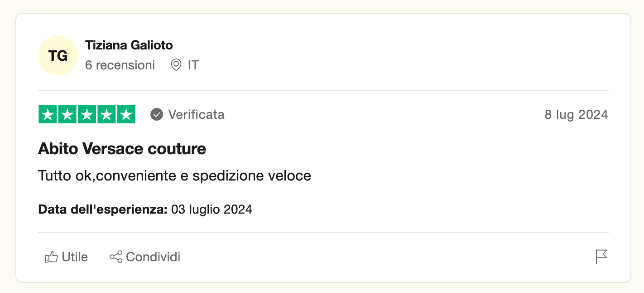The width and height of the screenshot is (644, 293).
Task: Share the review via Condividi
Action: point(153,257)
